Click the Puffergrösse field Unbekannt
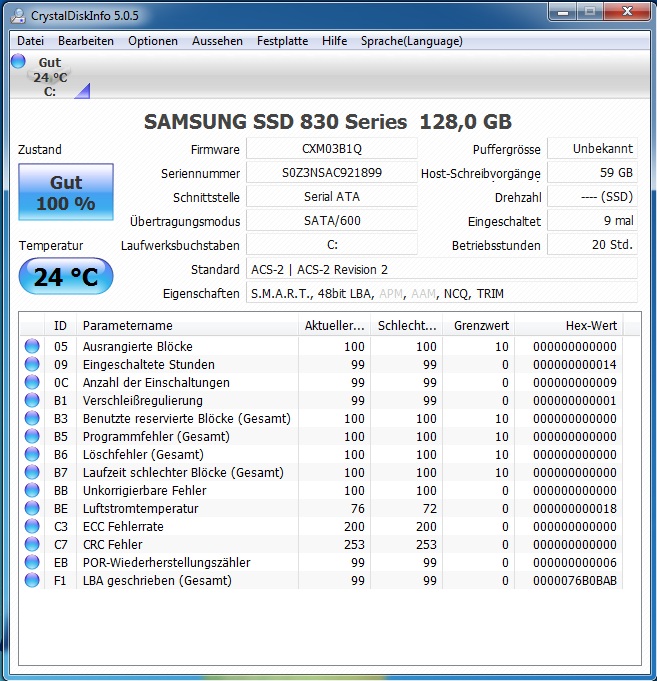The image size is (657, 681). click(x=592, y=149)
